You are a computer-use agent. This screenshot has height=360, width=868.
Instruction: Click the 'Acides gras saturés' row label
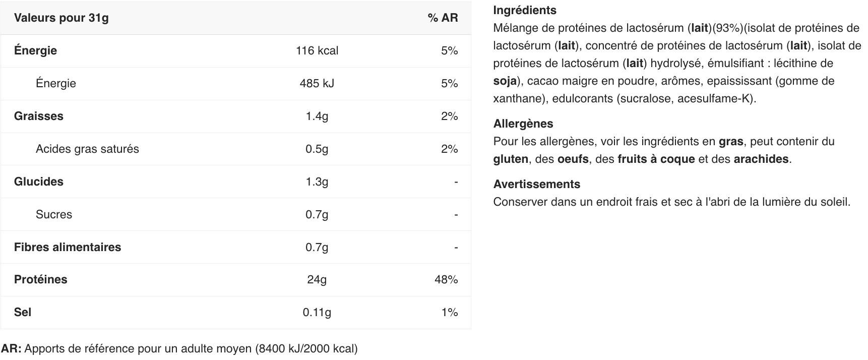(x=87, y=149)
